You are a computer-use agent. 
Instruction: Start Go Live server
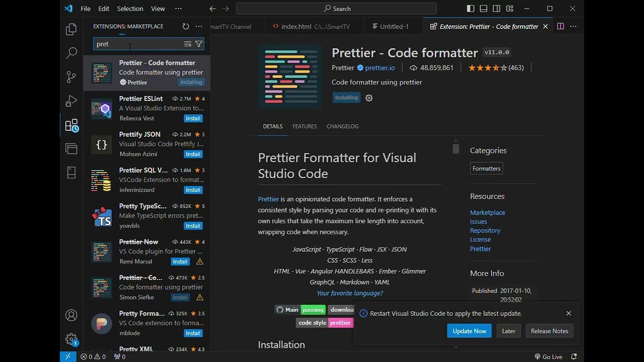coord(548,356)
